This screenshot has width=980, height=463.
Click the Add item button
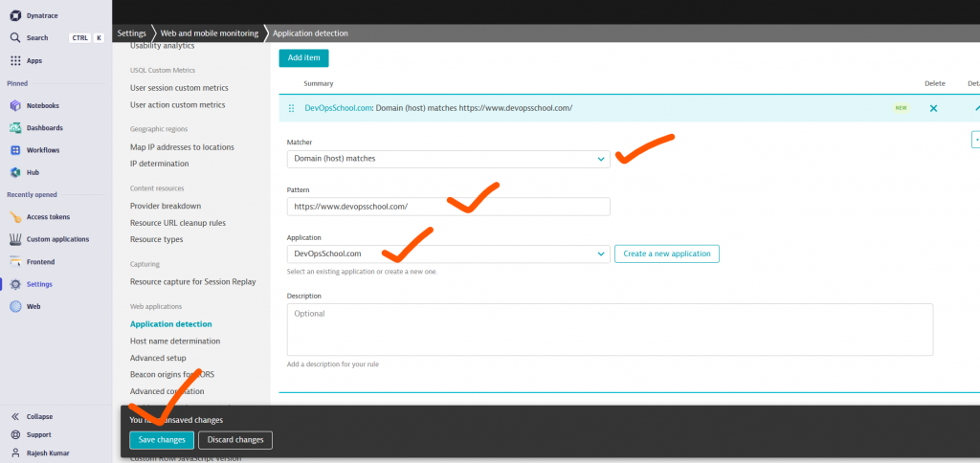[303, 58]
